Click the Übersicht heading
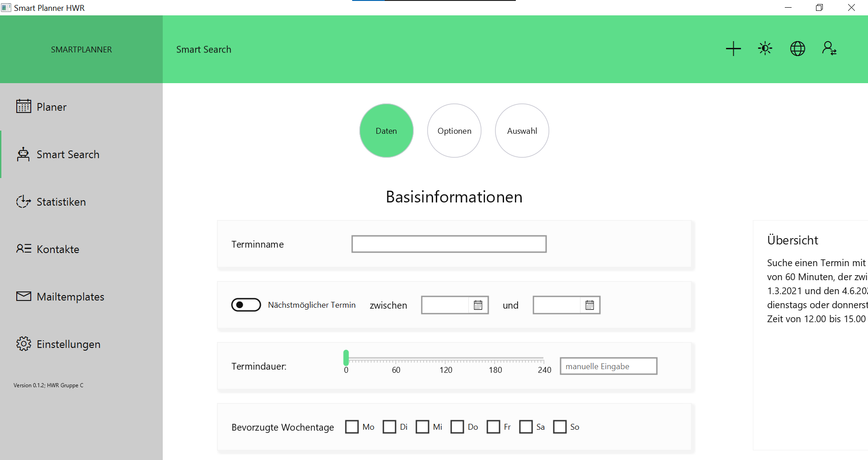This screenshot has height=460, width=868. pos(793,240)
